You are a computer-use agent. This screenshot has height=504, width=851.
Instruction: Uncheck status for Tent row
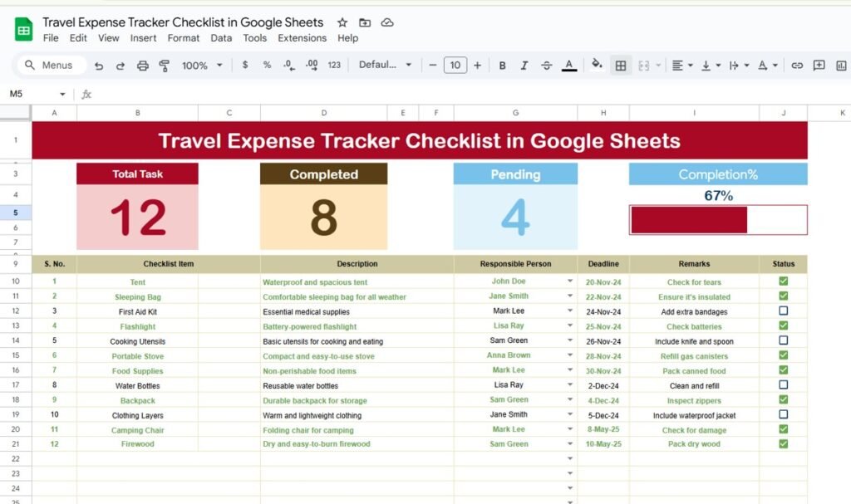tap(783, 281)
